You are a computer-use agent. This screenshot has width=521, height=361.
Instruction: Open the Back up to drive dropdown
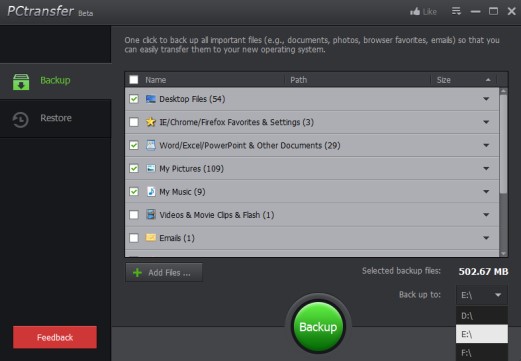(482, 295)
